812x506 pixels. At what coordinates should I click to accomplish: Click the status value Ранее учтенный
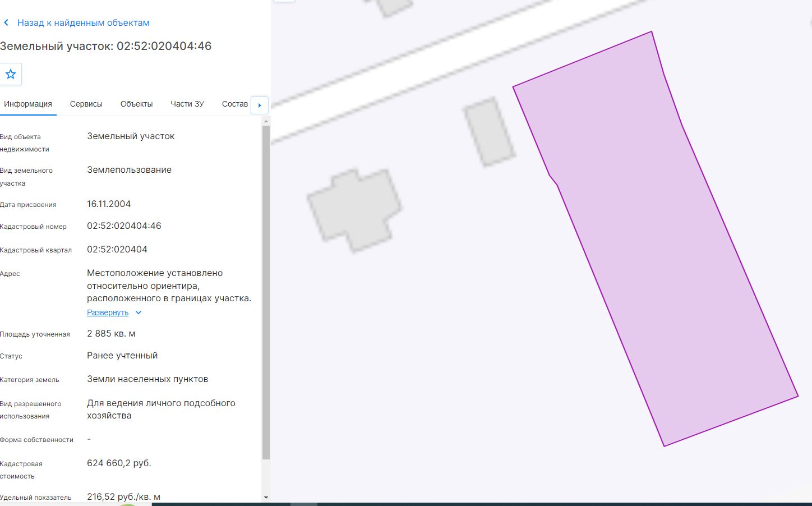click(x=122, y=356)
